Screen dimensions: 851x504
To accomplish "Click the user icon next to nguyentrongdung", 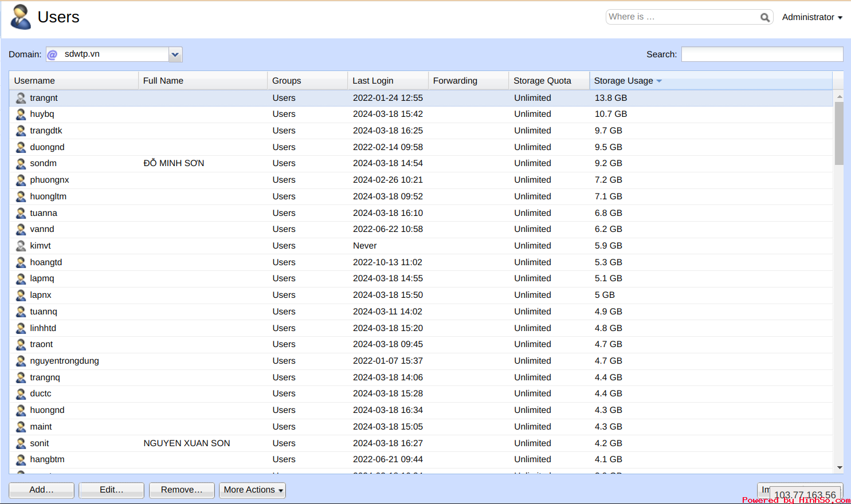I will point(21,361).
